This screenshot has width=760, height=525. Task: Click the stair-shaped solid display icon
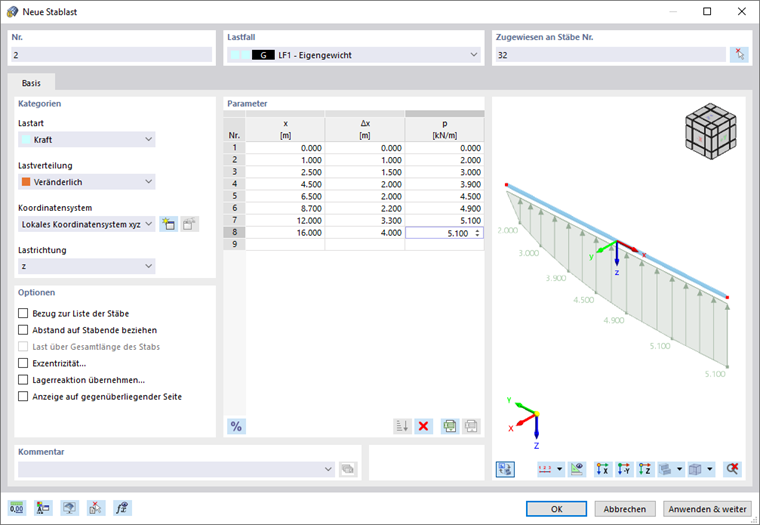click(665, 469)
